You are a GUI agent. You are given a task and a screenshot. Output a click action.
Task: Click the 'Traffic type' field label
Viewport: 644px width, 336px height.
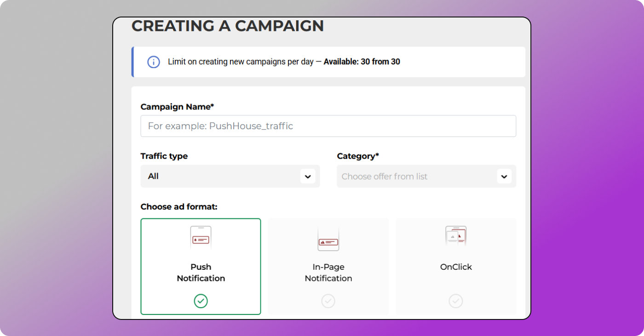click(164, 156)
